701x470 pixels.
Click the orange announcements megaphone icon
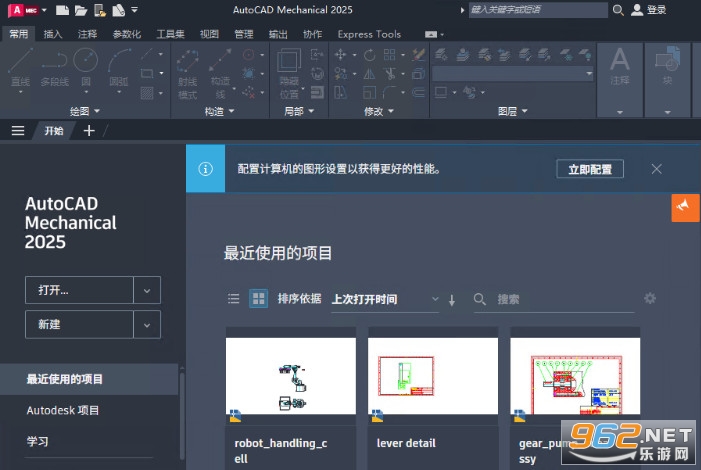click(x=685, y=207)
